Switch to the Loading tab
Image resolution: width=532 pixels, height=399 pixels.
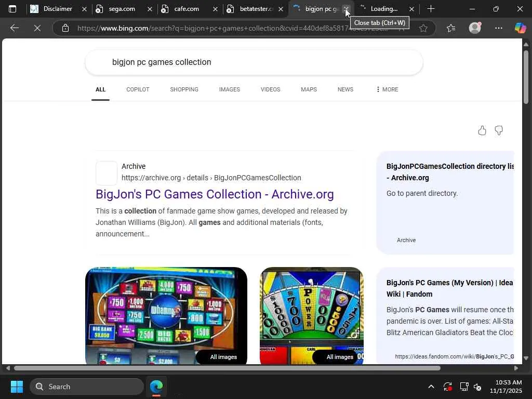pos(384,9)
